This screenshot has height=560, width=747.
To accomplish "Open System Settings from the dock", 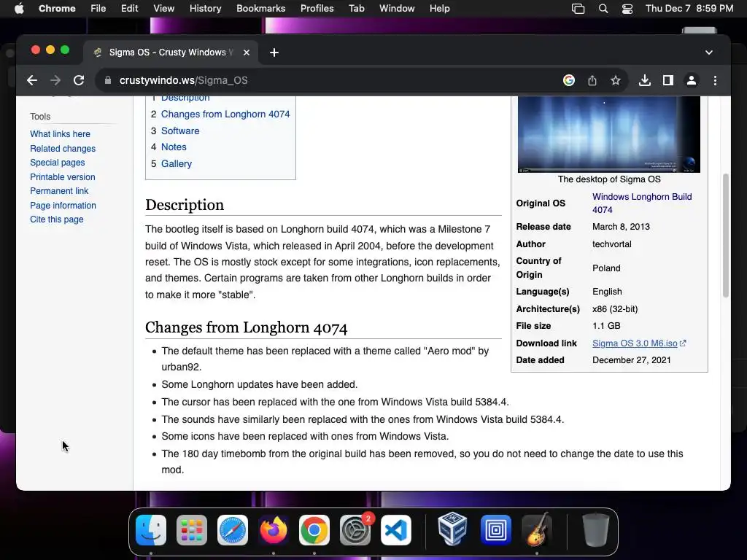I will pos(355,530).
